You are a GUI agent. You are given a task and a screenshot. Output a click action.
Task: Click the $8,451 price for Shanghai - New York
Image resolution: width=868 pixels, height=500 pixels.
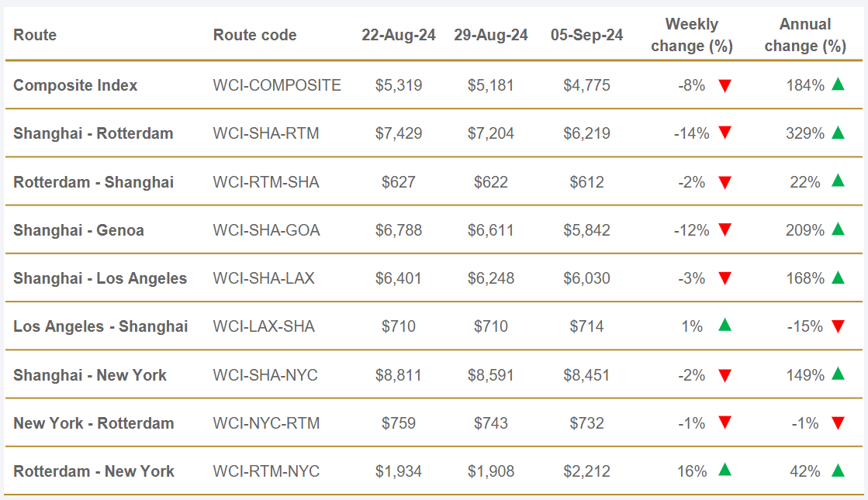click(x=586, y=375)
